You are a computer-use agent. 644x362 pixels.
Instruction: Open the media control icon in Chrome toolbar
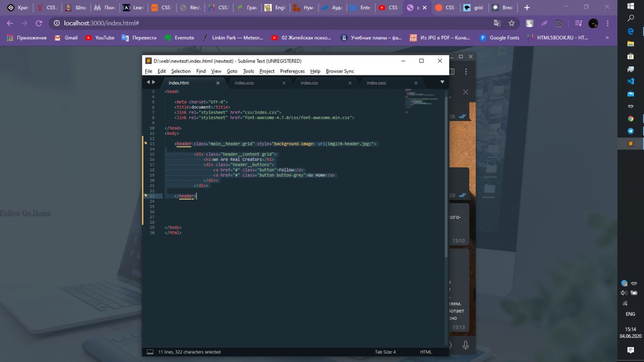click(579, 23)
